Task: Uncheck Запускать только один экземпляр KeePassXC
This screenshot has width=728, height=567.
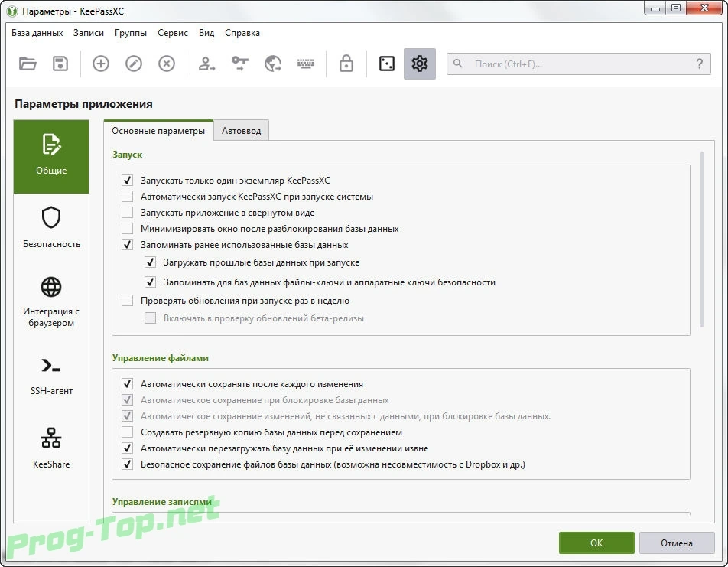Action: [127, 181]
